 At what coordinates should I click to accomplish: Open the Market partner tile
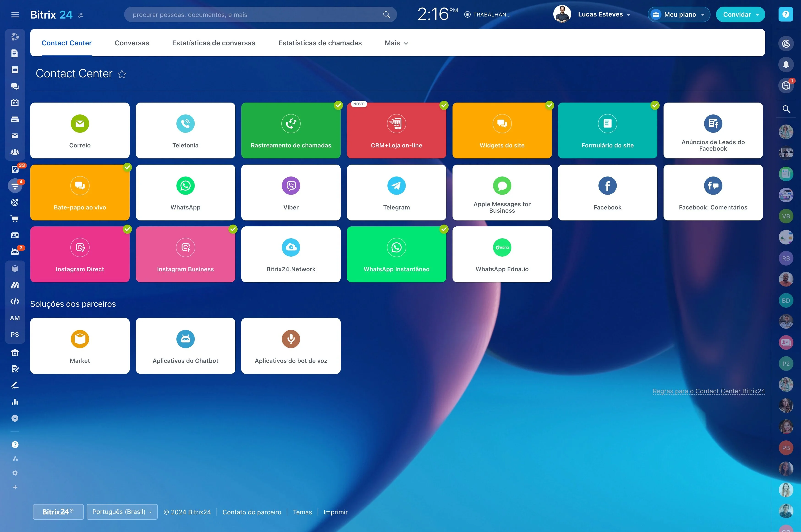80,346
